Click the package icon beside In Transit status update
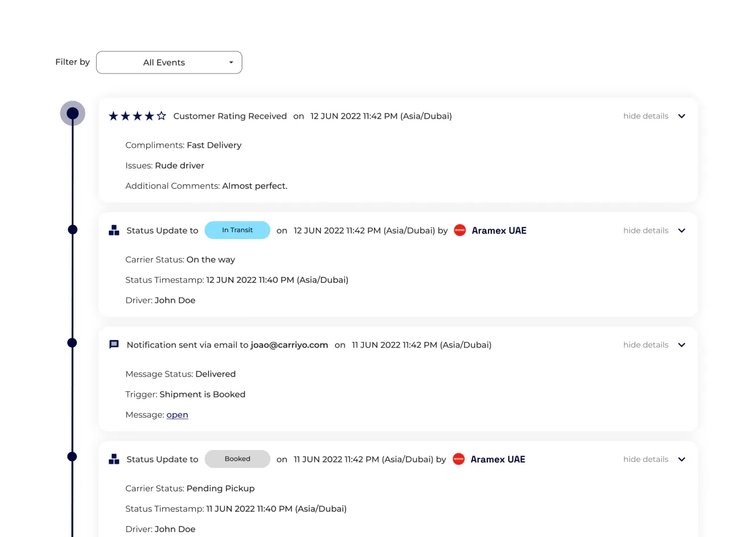Screen dimensions: 756x537 tap(114, 230)
